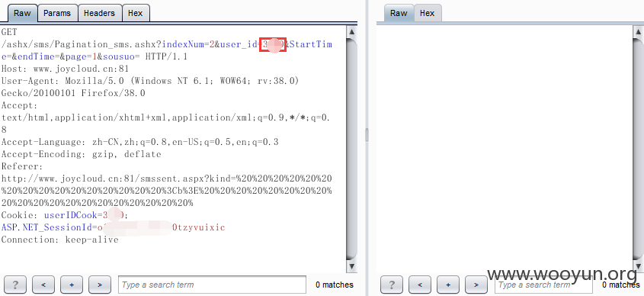Focus the response pane search term field
This screenshot has width=644, height=296.
tap(544, 285)
